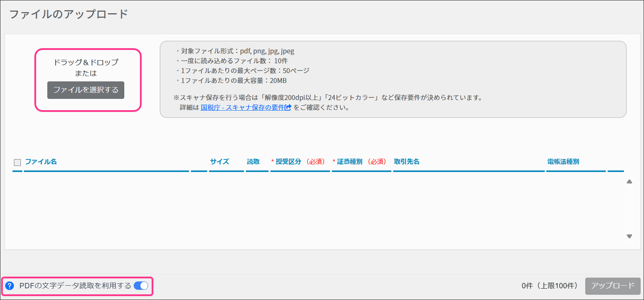Click the ドラッグ＆ドロップ drop zone text
This screenshot has height=300, width=644.
pyautogui.click(x=86, y=62)
